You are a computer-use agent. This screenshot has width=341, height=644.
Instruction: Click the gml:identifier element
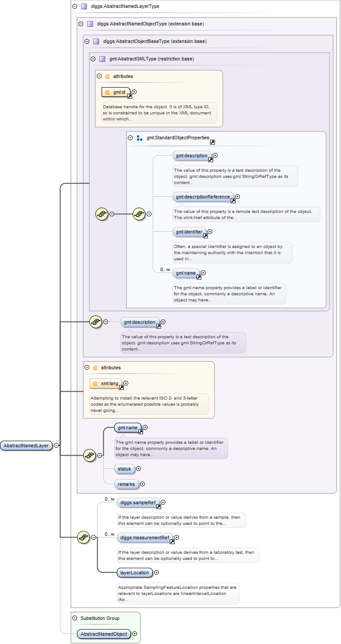point(189,232)
